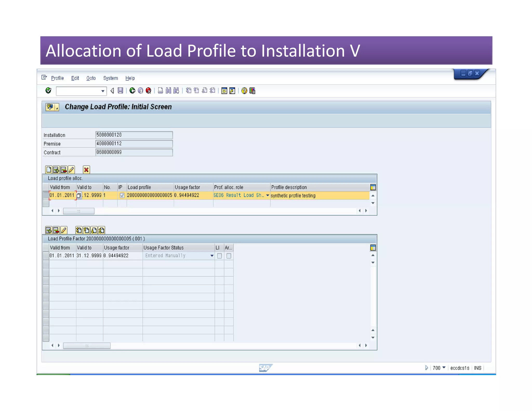Click the red X delete allocation icon
532x411 pixels.
86,170
